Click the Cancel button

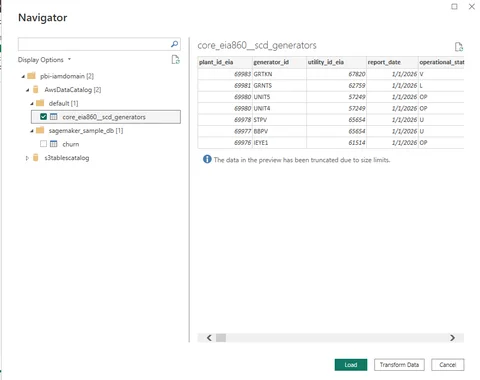click(x=447, y=365)
